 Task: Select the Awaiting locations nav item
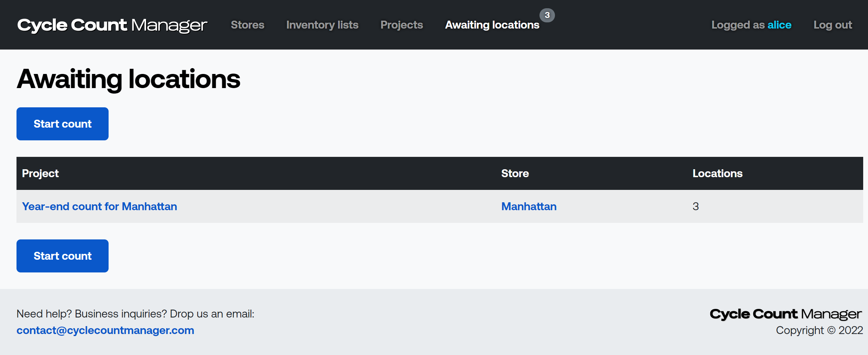click(492, 25)
